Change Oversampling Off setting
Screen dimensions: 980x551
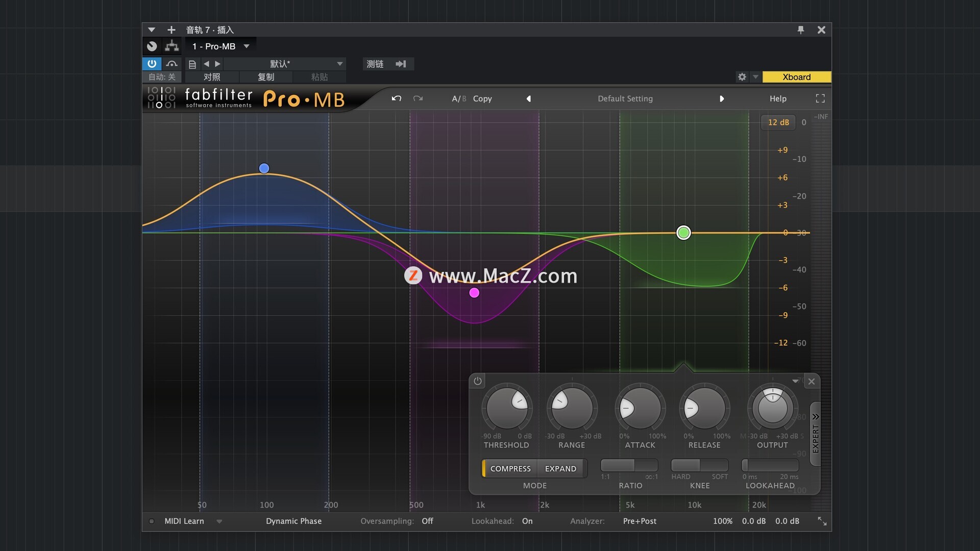[427, 521]
